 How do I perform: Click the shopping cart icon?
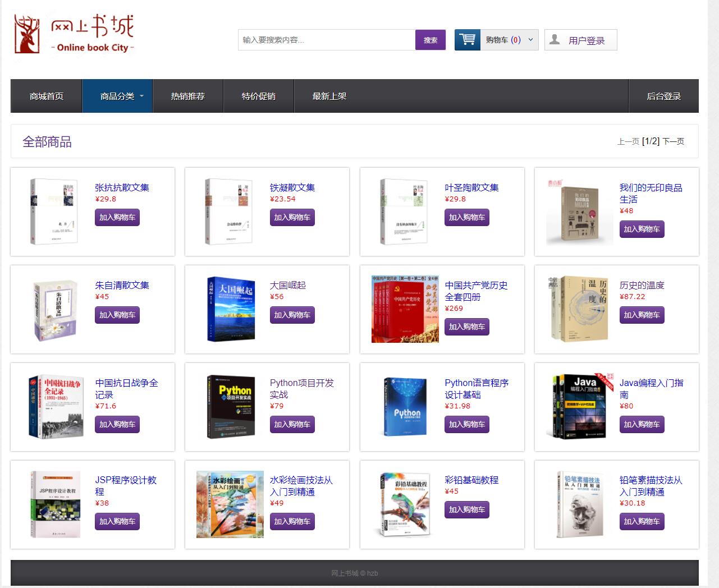point(467,39)
